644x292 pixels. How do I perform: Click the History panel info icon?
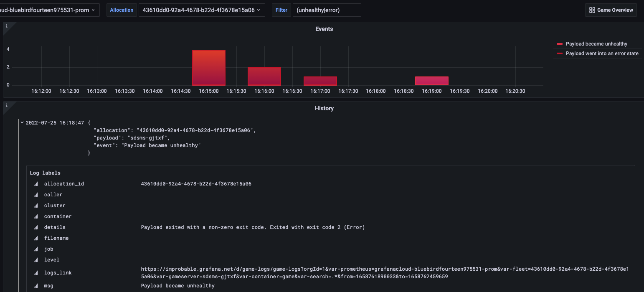tap(6, 105)
